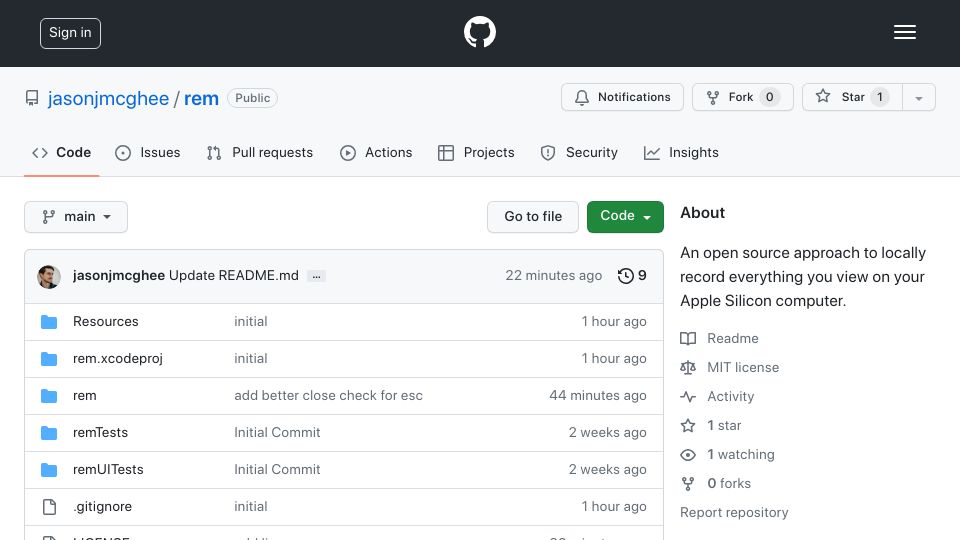Open the main branch dropdown
960x540 pixels.
(x=76, y=217)
